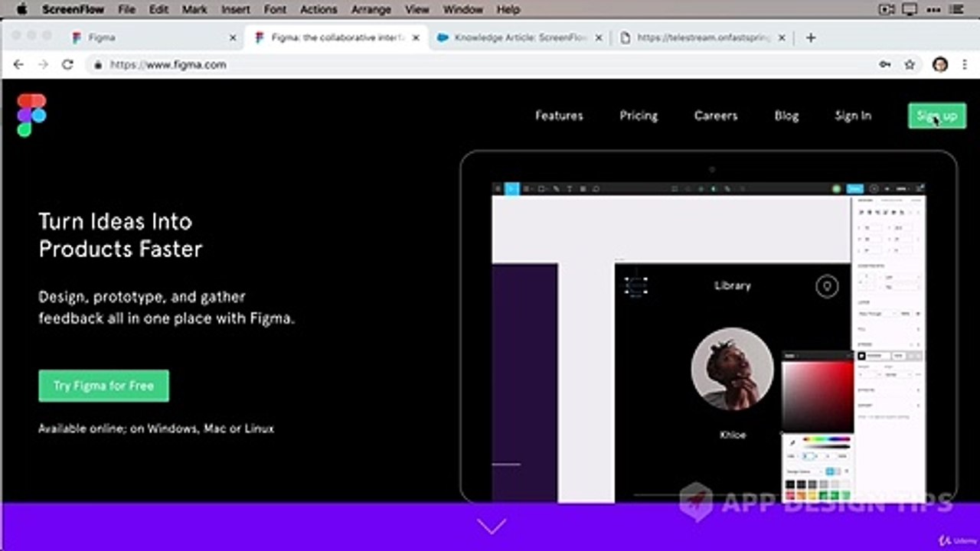The image size is (980, 551).
Task: Open the Insert menu
Action: tap(235, 9)
